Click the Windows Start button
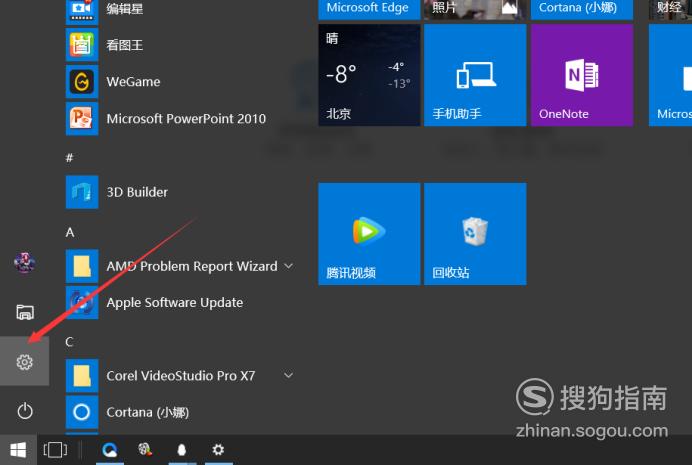Viewport: 692px width, 465px height. coord(18,450)
